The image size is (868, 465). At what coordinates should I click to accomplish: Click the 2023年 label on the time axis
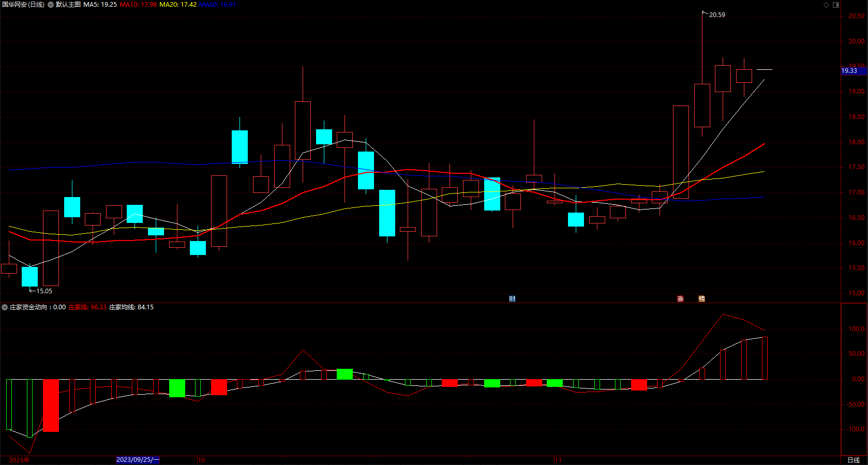[x=19, y=460]
